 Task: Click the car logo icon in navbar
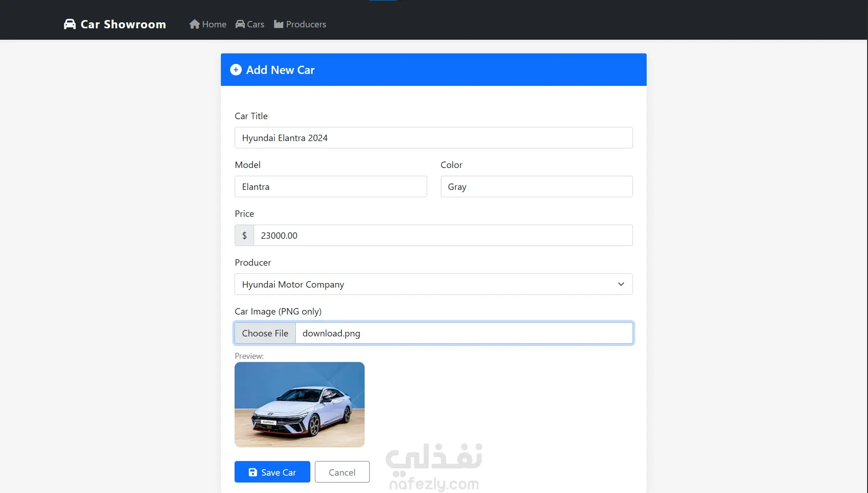pos(70,24)
